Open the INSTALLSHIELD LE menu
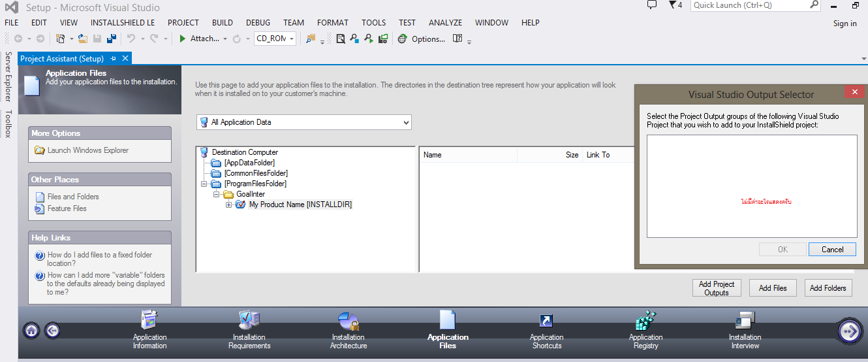The height and width of the screenshot is (362, 868). (123, 22)
